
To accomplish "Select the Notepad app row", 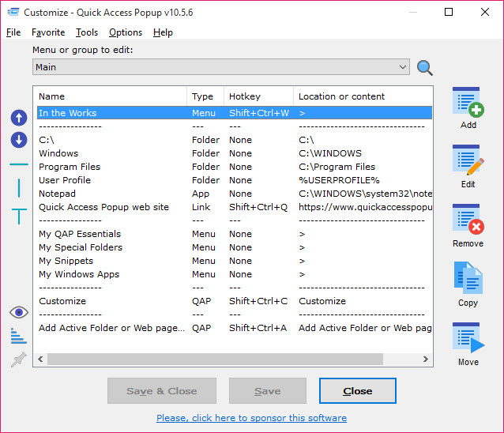I will coord(235,194).
